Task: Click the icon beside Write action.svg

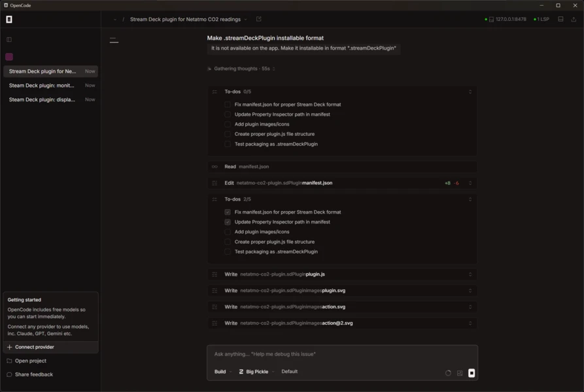Action: 215,307
